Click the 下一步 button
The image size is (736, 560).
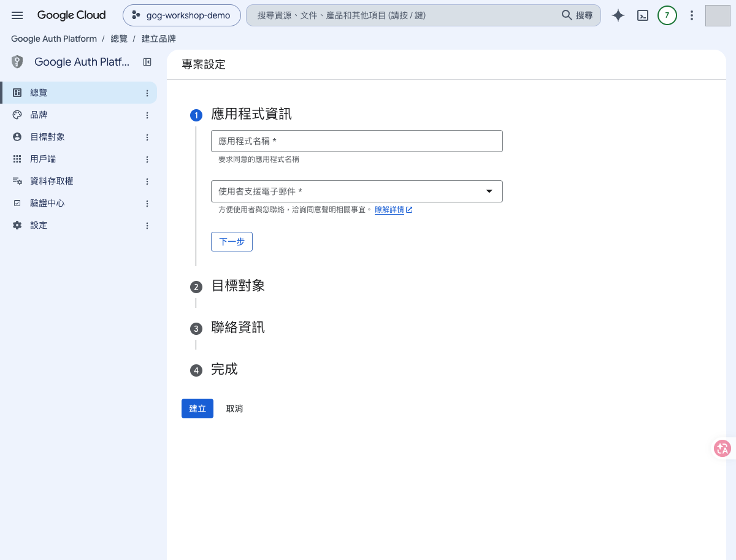pos(232,242)
